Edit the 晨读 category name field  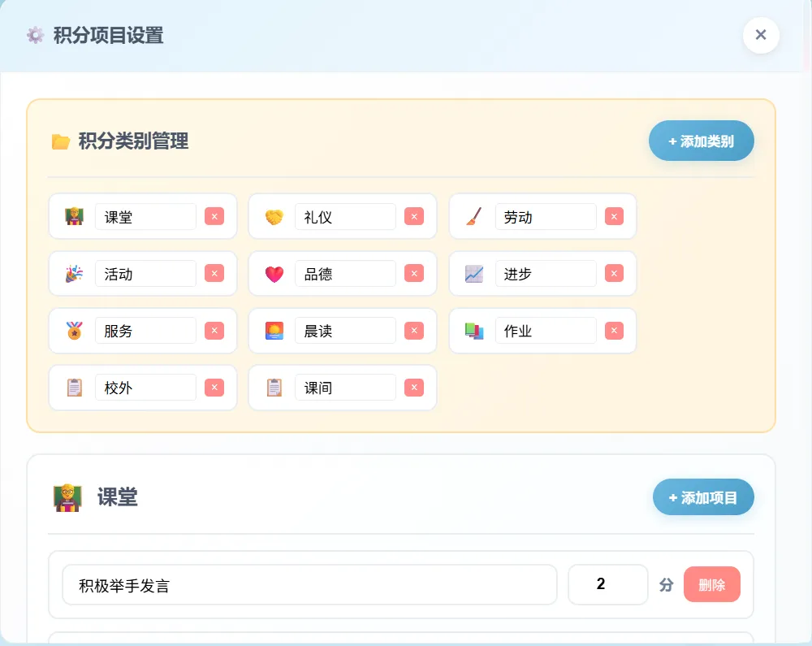click(345, 331)
